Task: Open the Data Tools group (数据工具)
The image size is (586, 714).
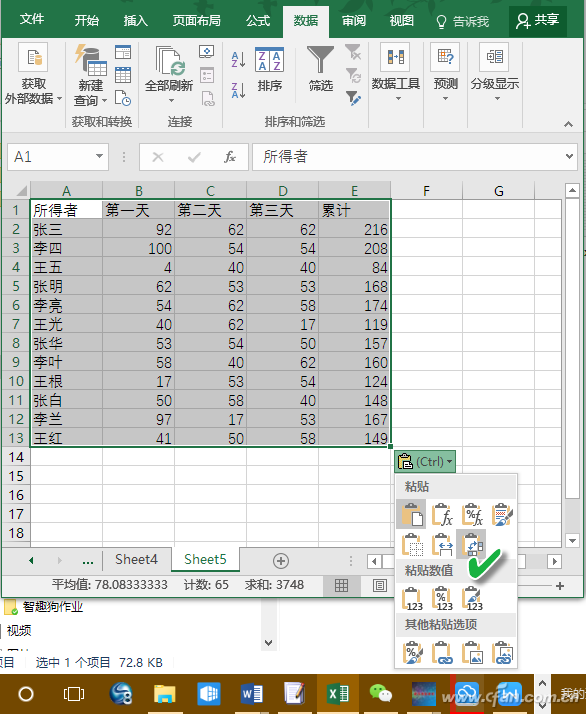Action: pos(395,73)
